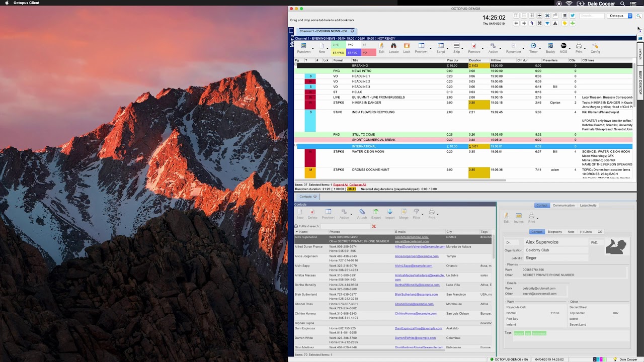Viewport: 644px width, 362px height.
Task: Open the Communication tab
Action: 563,205
